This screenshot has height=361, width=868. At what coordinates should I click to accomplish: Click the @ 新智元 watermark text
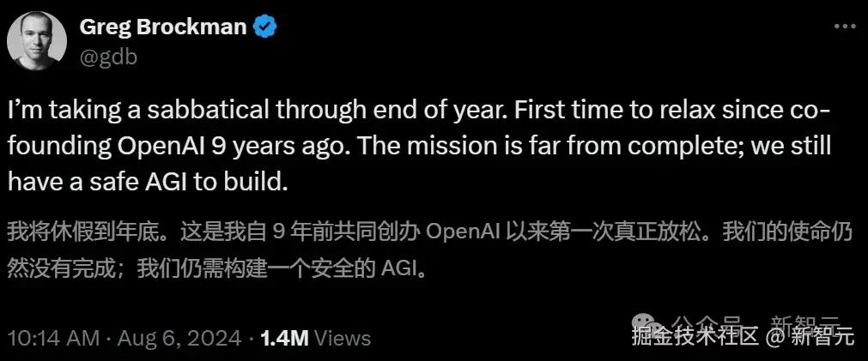click(811, 337)
